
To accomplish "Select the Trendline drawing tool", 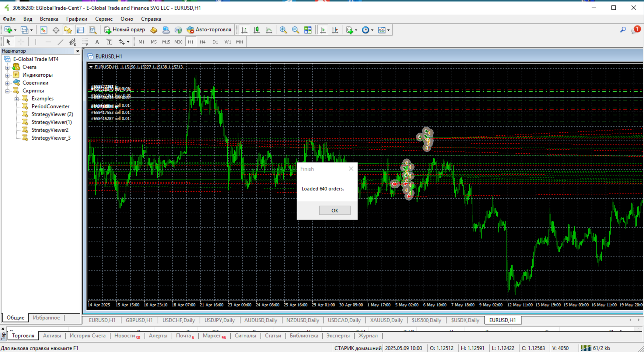I will (x=60, y=42).
